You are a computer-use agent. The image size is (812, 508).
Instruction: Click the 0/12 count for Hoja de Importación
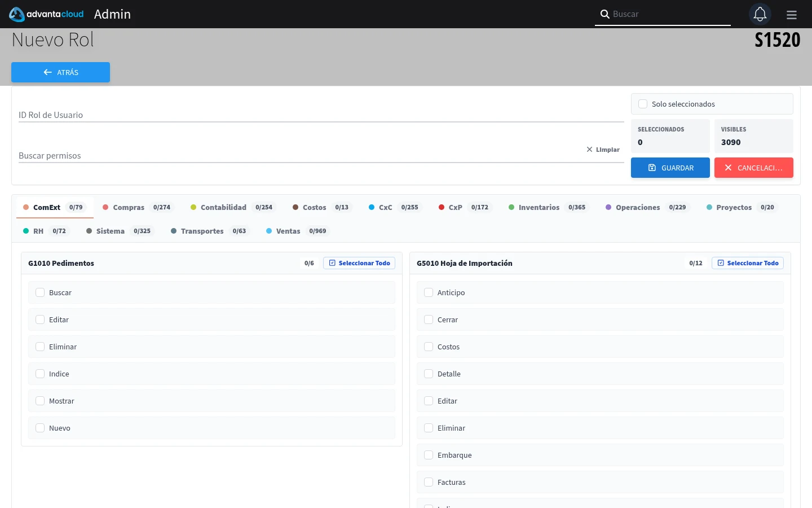tap(696, 263)
